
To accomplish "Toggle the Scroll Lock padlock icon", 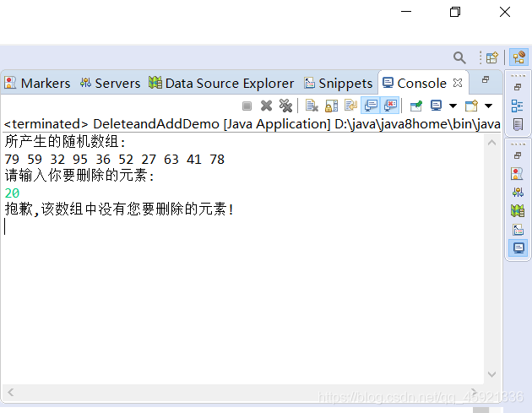I will 331,106.
